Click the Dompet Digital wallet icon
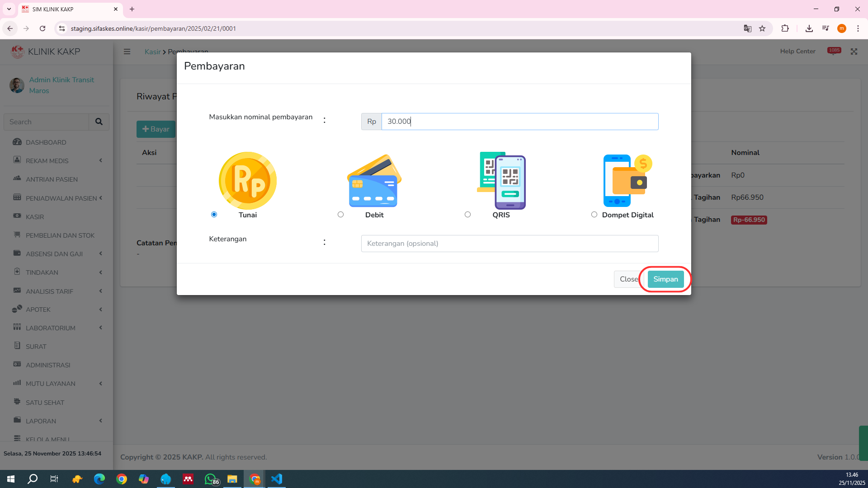The height and width of the screenshot is (488, 868). (627, 181)
